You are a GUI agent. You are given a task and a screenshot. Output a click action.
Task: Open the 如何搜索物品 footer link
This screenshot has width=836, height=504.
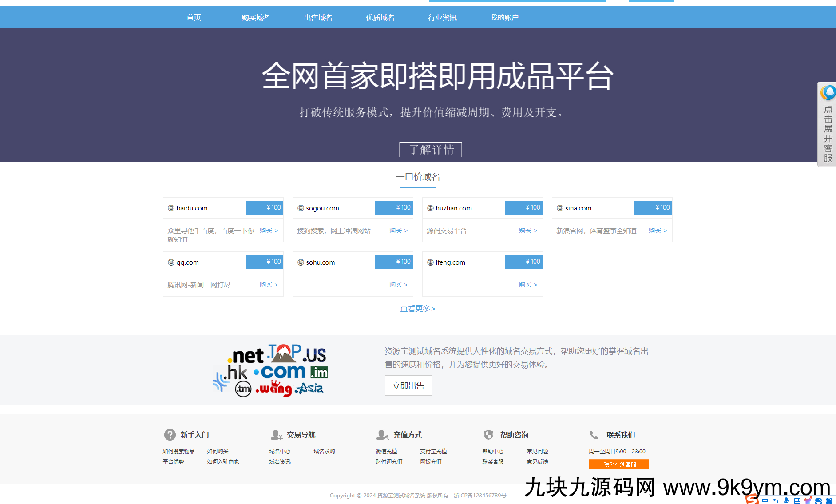tap(178, 452)
